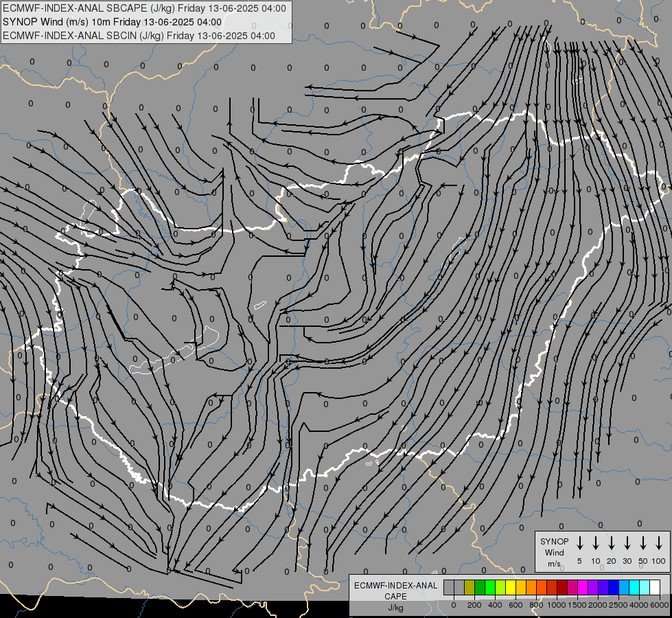
Task: Pick the bright green CAPE swatch
Action: click(490, 587)
